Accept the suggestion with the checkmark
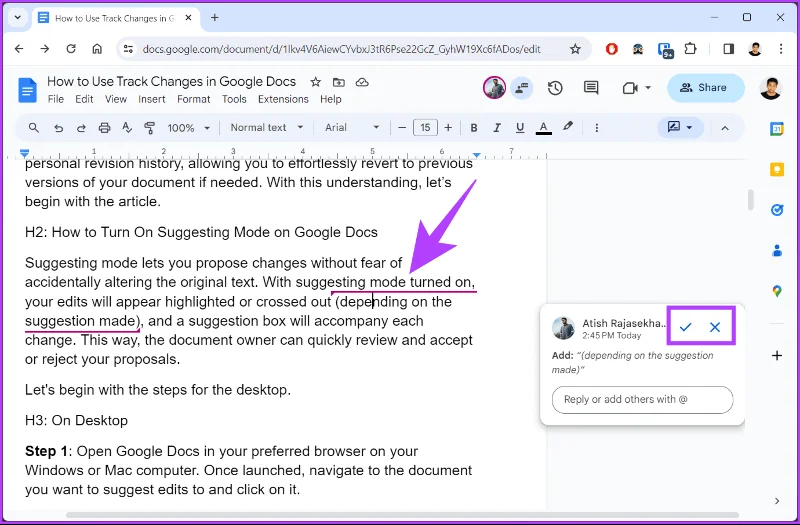This screenshot has width=800, height=525. pos(685,327)
